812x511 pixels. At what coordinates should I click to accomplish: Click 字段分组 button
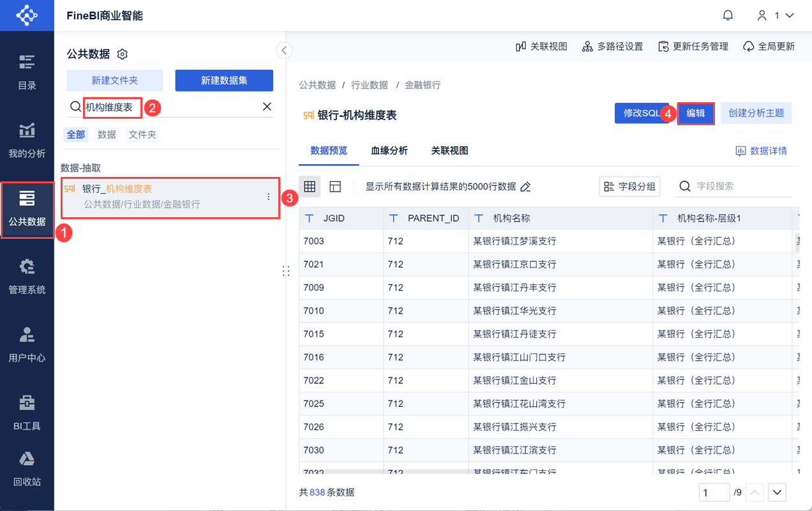pos(629,187)
